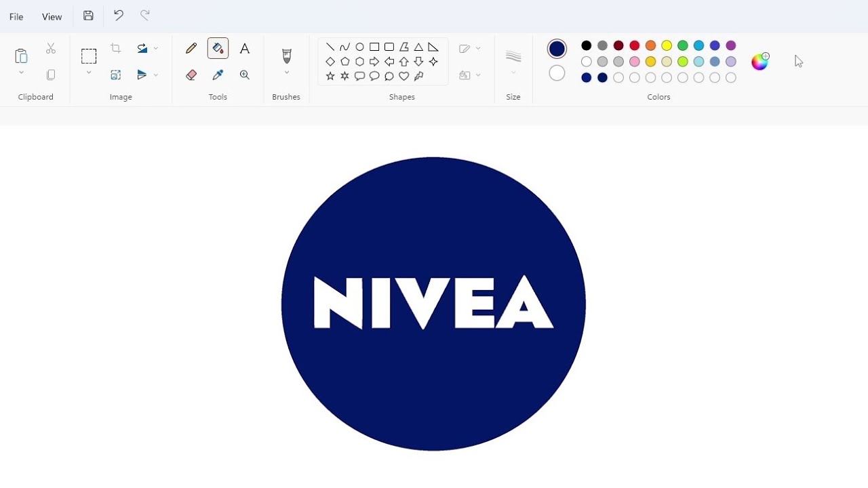Select the Four-point star shape
This screenshot has width=868, height=488.
[433, 62]
